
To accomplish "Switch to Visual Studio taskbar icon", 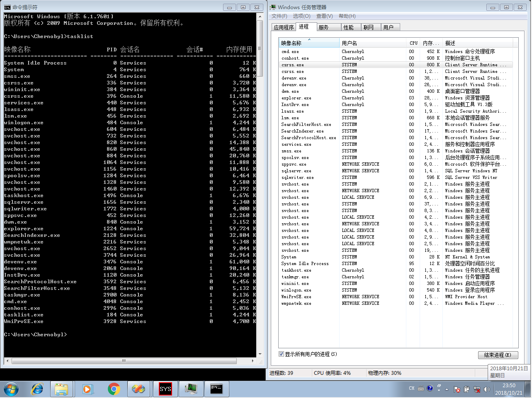I will click(138, 389).
